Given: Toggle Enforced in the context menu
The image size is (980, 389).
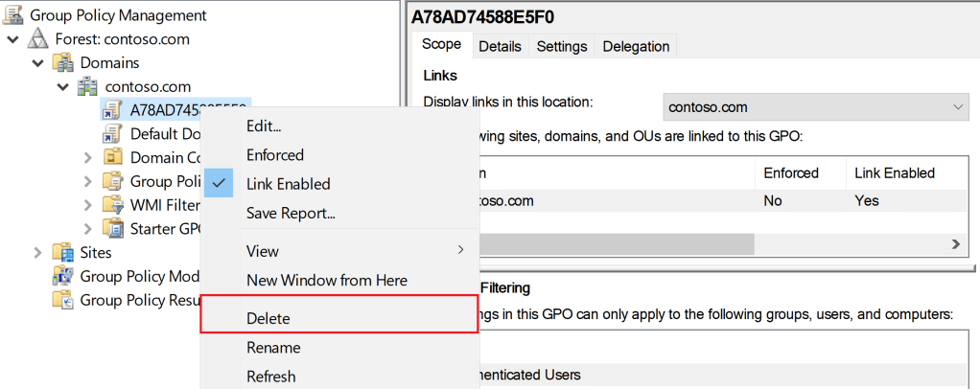Looking at the screenshot, I should (274, 155).
